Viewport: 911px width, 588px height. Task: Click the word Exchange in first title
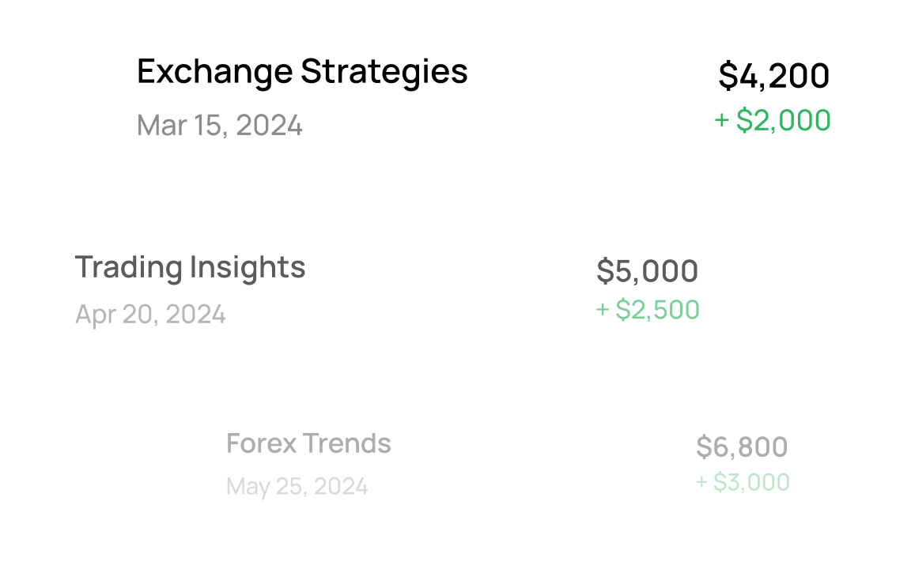(215, 73)
